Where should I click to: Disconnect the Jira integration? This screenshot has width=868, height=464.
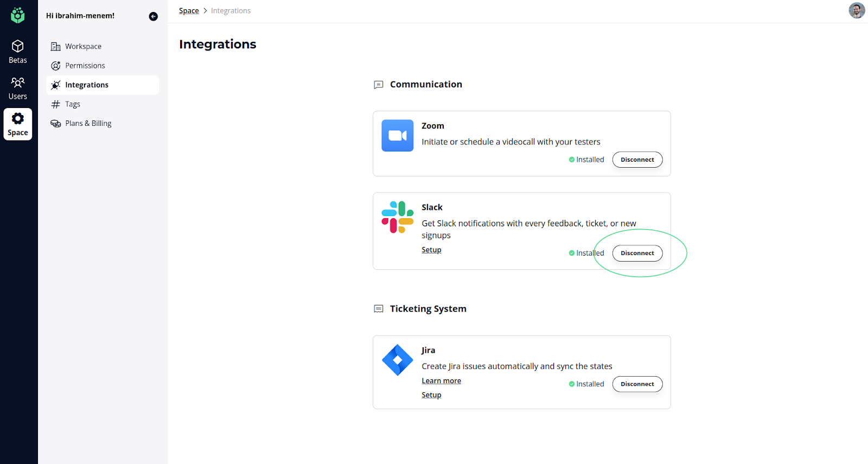pos(637,384)
